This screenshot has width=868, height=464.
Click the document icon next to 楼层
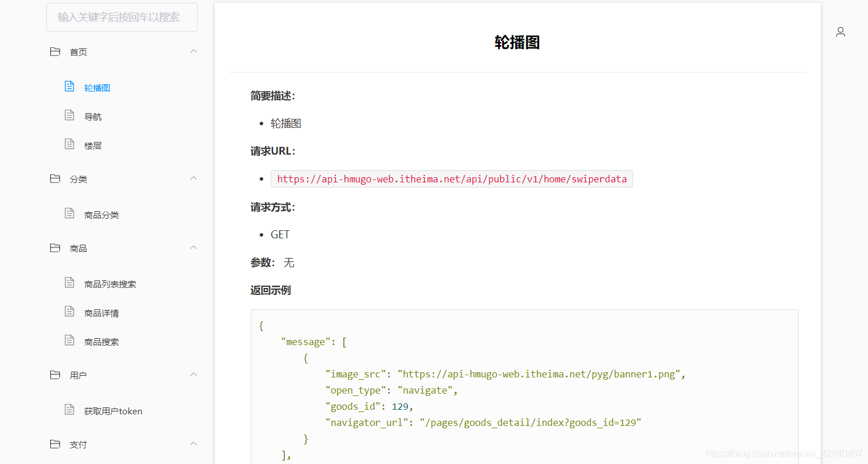(x=69, y=144)
